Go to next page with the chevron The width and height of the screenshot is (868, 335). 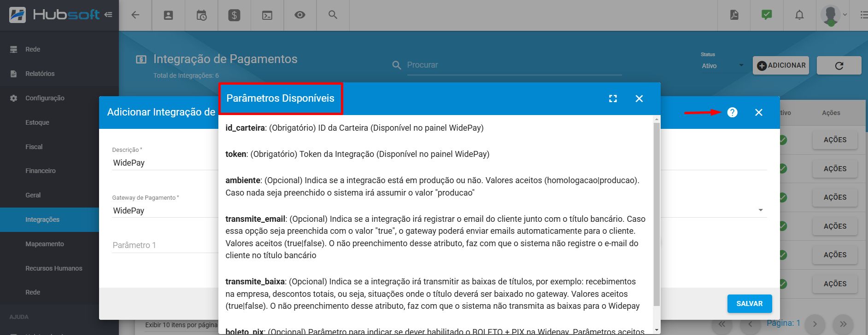click(x=815, y=324)
